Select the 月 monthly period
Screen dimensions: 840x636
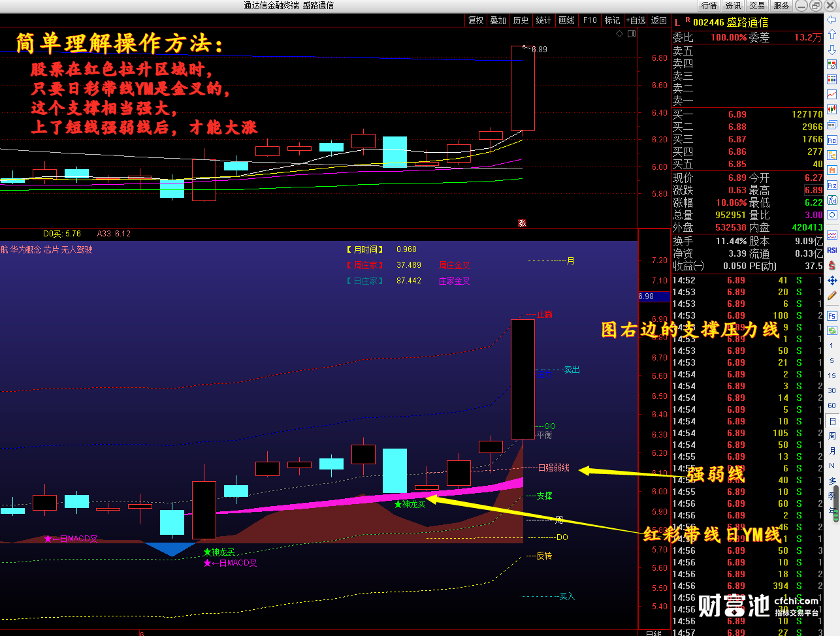[x=832, y=451]
